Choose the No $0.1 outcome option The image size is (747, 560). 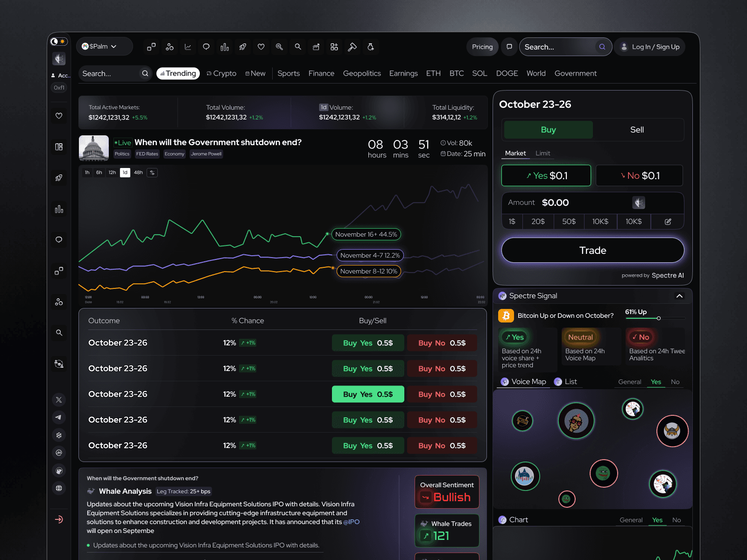click(x=640, y=175)
